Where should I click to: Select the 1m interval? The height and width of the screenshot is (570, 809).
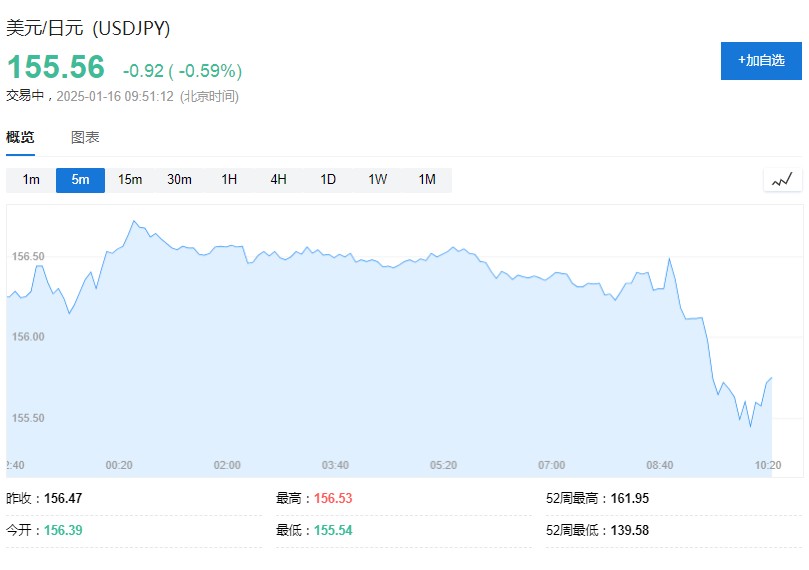click(31, 180)
